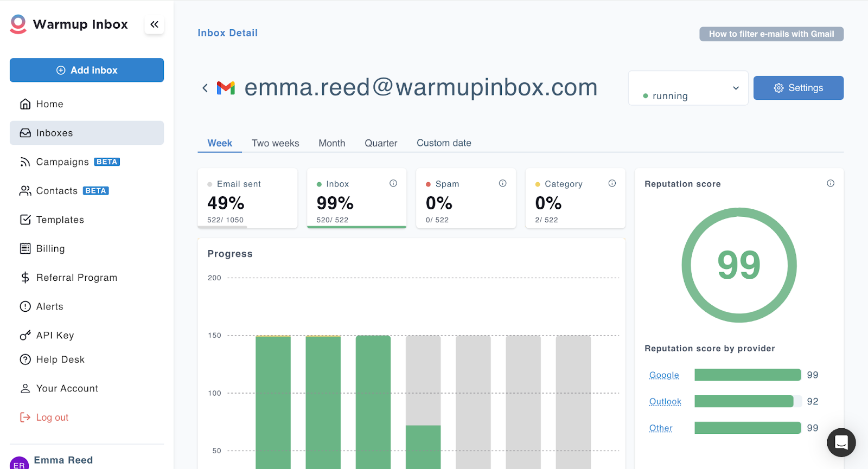Click the Outlook reputation bar

pyautogui.click(x=748, y=401)
